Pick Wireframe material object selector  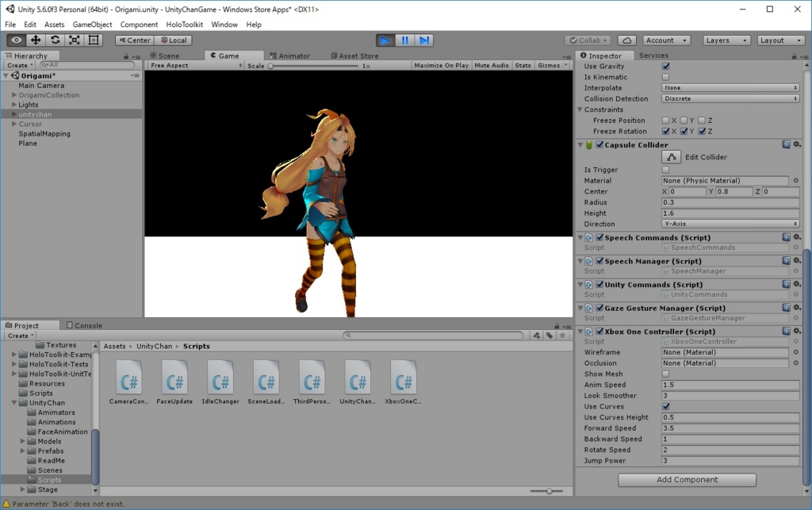coord(796,352)
